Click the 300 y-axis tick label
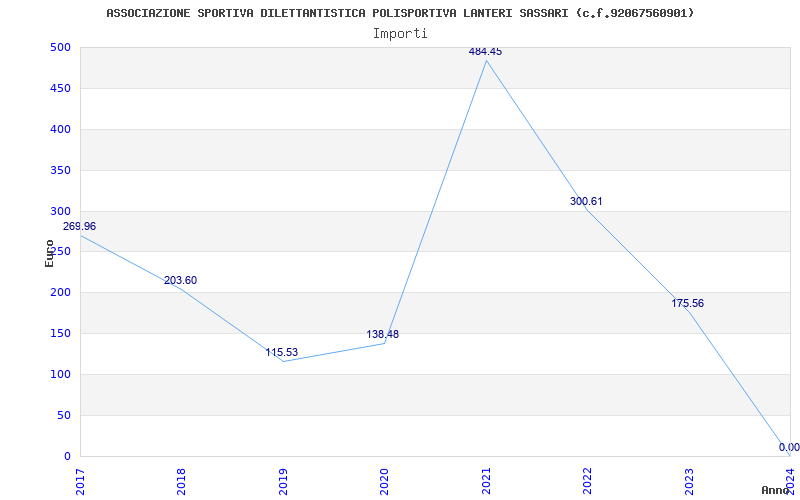This screenshot has width=800, height=500. 60,211
